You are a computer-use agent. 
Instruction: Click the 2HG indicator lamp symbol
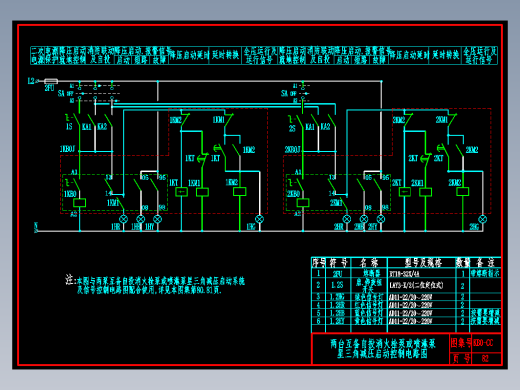click(483, 219)
